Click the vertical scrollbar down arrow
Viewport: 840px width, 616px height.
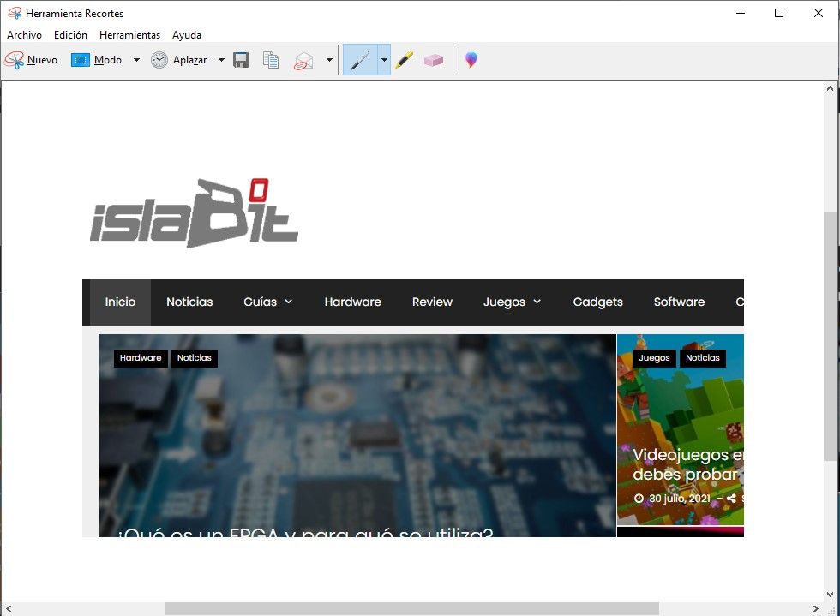tap(830, 594)
